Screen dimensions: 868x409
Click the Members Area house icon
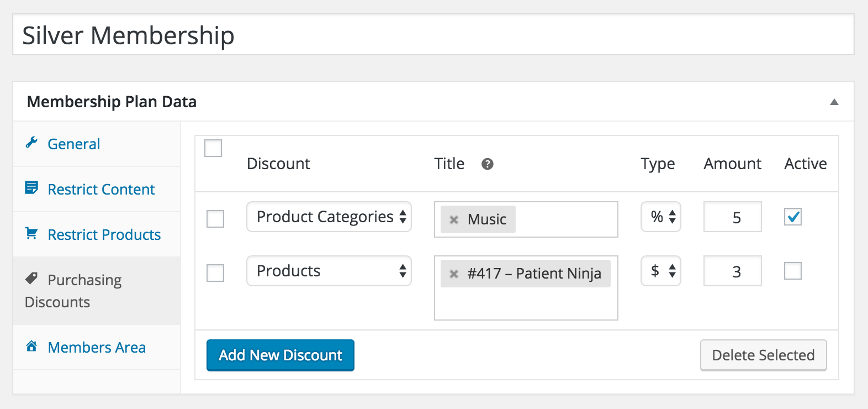click(x=31, y=346)
